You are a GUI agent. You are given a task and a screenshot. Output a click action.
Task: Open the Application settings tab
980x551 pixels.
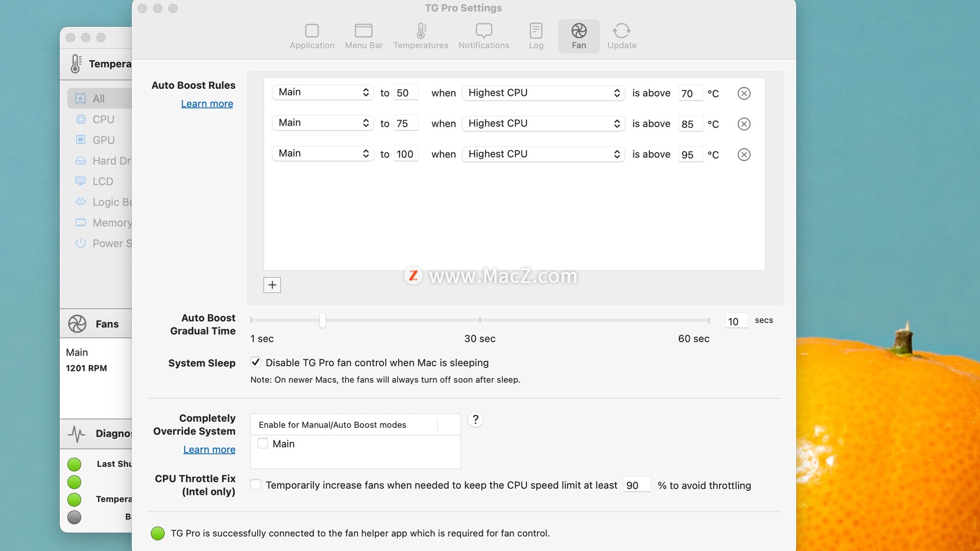[x=312, y=36]
